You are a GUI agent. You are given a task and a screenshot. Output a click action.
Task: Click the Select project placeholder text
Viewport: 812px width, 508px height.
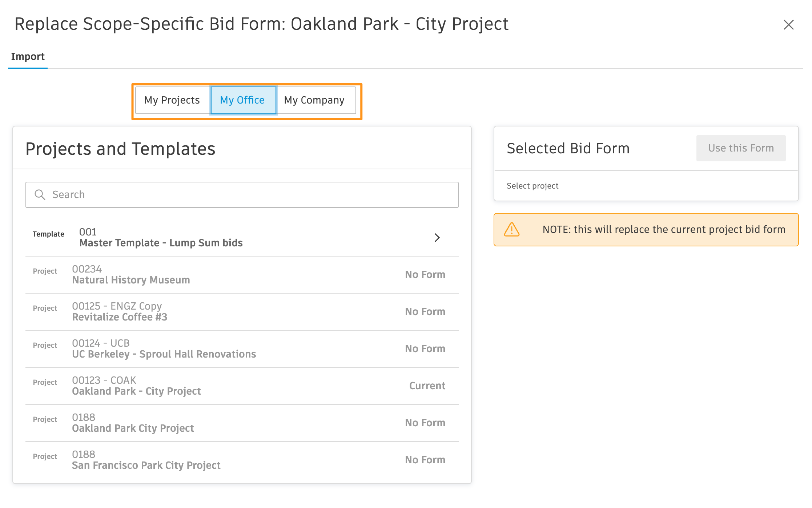[x=532, y=186]
